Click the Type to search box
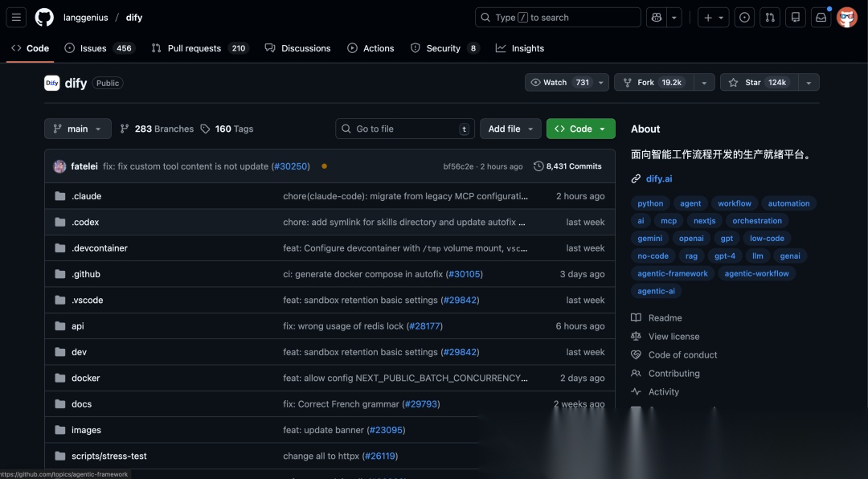 pyautogui.click(x=558, y=17)
